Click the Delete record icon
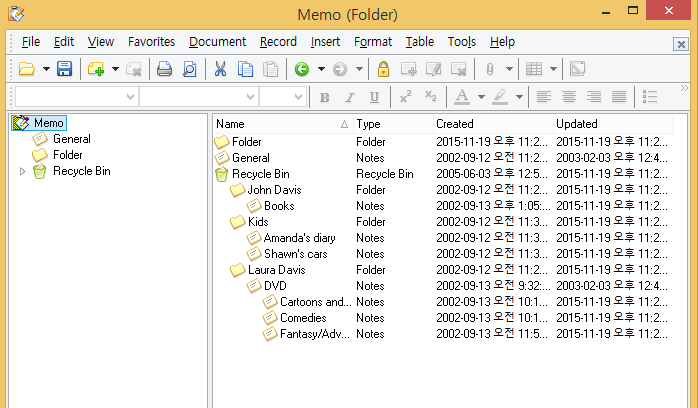This screenshot has height=408, width=698. [x=459, y=69]
